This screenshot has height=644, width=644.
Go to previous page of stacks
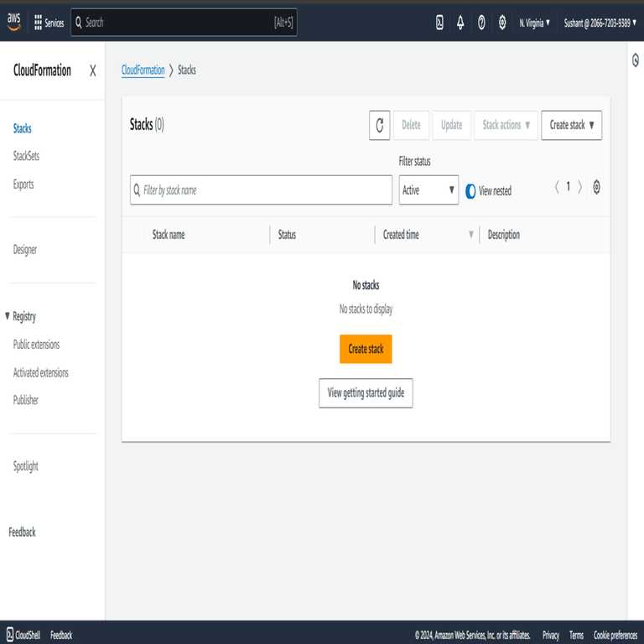(x=557, y=187)
